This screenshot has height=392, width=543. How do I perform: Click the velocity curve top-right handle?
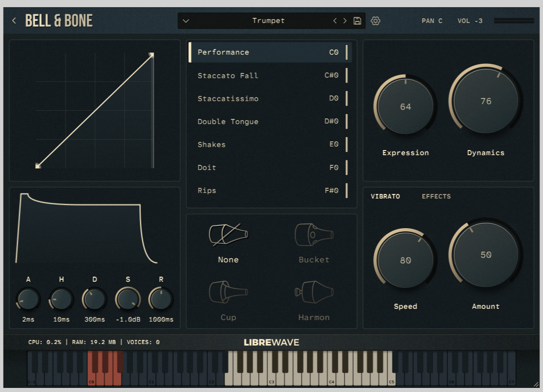click(152, 55)
